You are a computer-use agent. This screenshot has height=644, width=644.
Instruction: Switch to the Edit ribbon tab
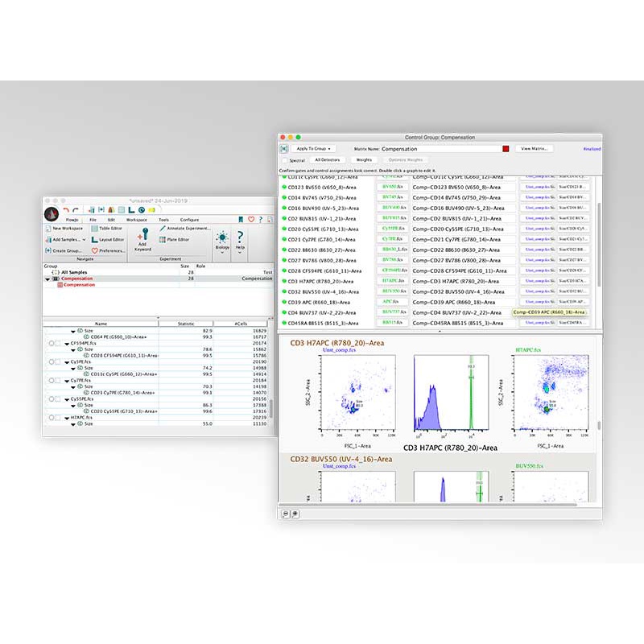point(111,220)
